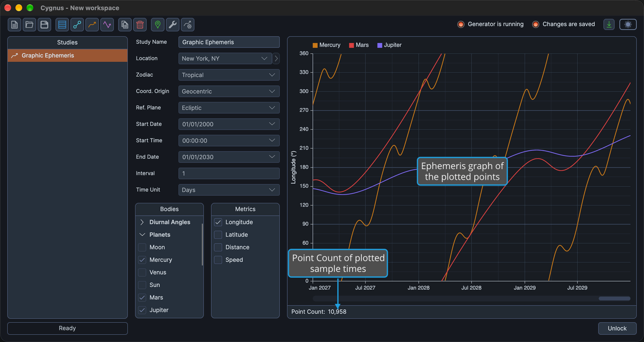
Task: Open the Zodiac dropdown set to Tropical
Action: pyautogui.click(x=229, y=75)
